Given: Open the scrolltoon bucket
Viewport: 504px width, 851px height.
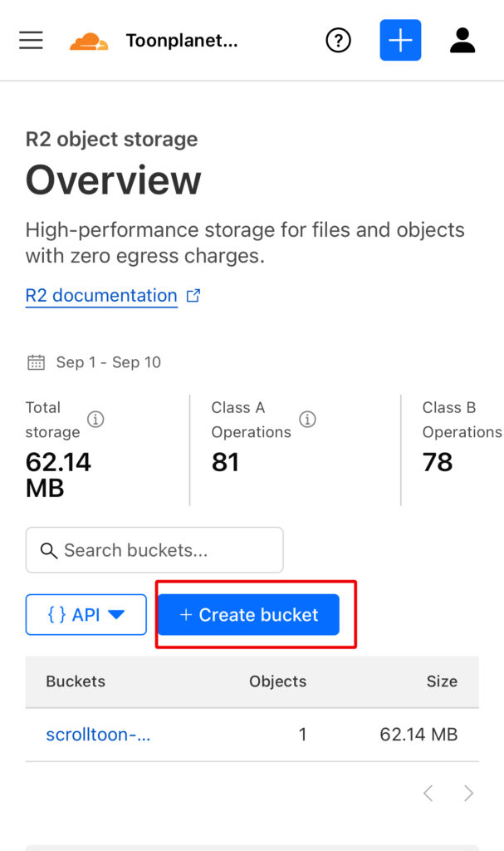Looking at the screenshot, I should point(98,735).
